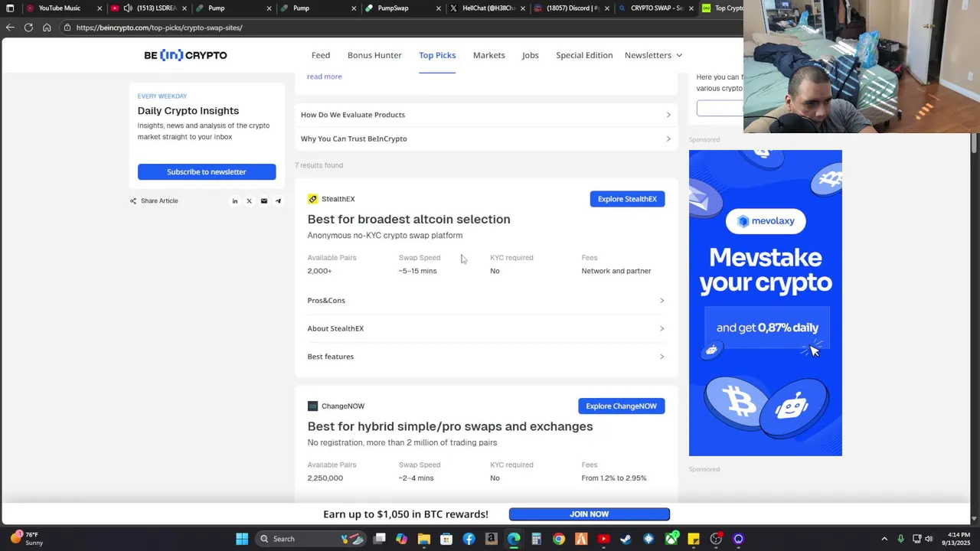980x551 pixels.
Task: Open Special Edition nav item
Action: [x=584, y=55]
